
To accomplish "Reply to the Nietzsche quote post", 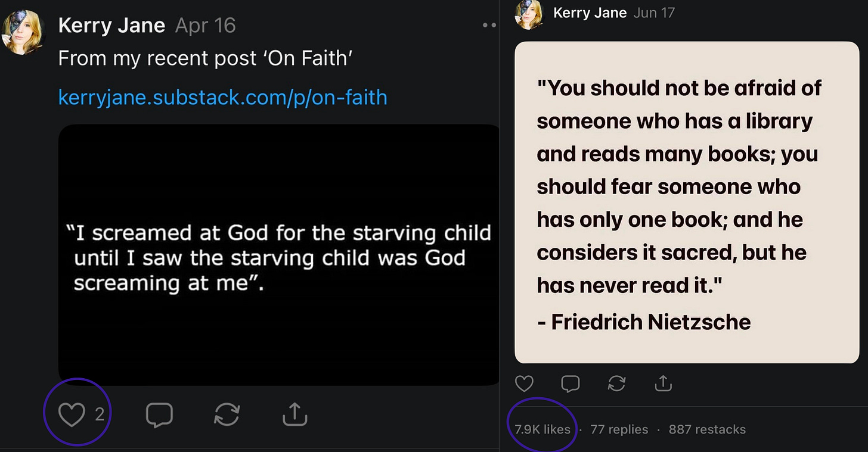I will 570,384.
